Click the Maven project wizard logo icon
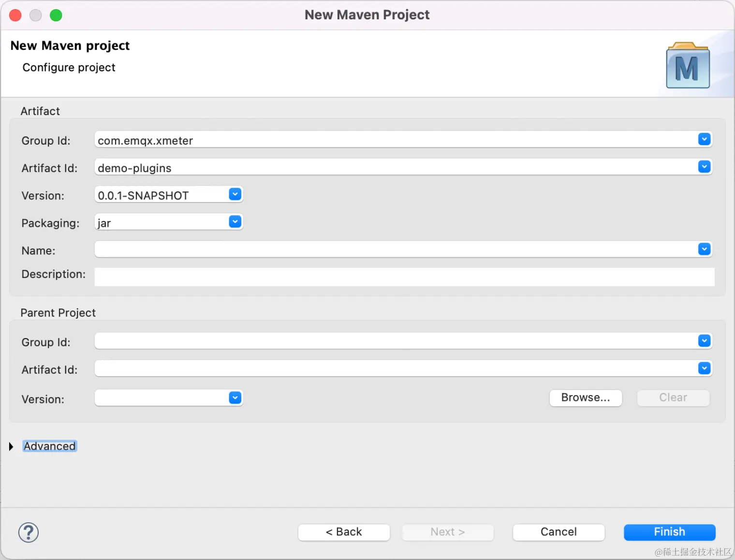The image size is (735, 560). [687, 66]
